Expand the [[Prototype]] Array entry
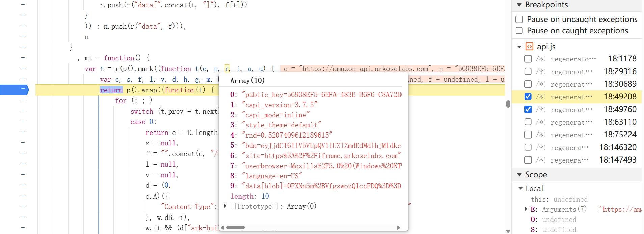Screen dimensions: 644x234 (x=225, y=206)
